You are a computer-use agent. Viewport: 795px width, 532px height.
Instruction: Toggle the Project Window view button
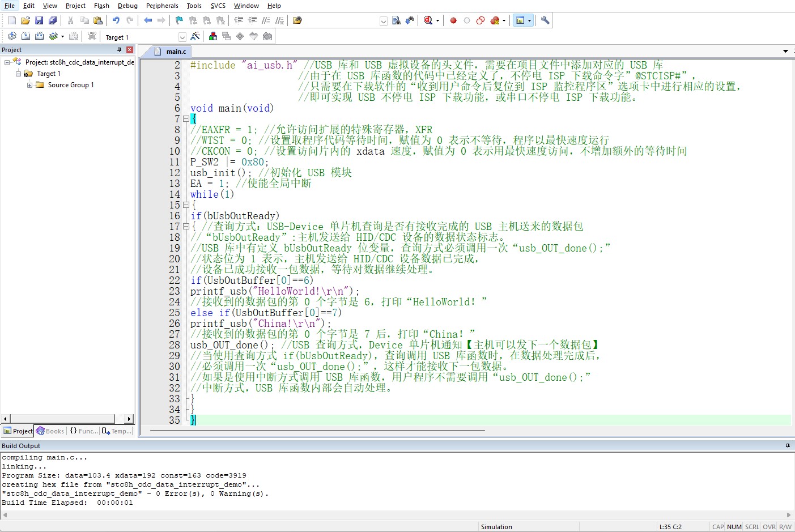coord(520,20)
